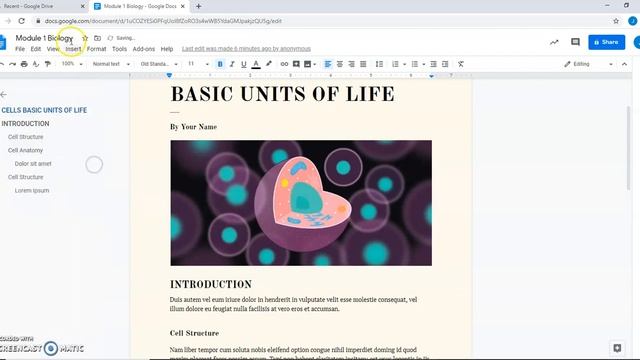Add a comment from toolbar
Screen dimensions: 640x360
296,64
